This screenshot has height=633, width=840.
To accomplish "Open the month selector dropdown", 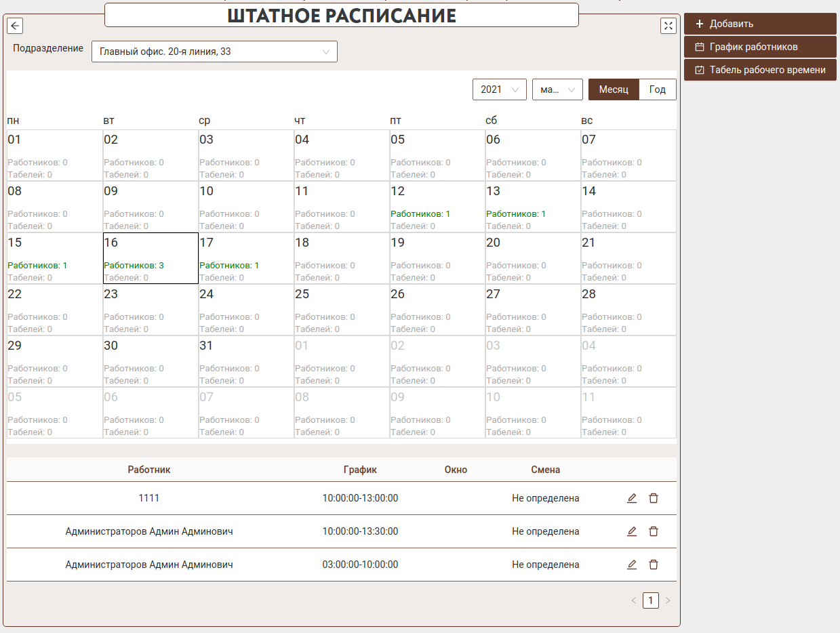I will click(557, 89).
